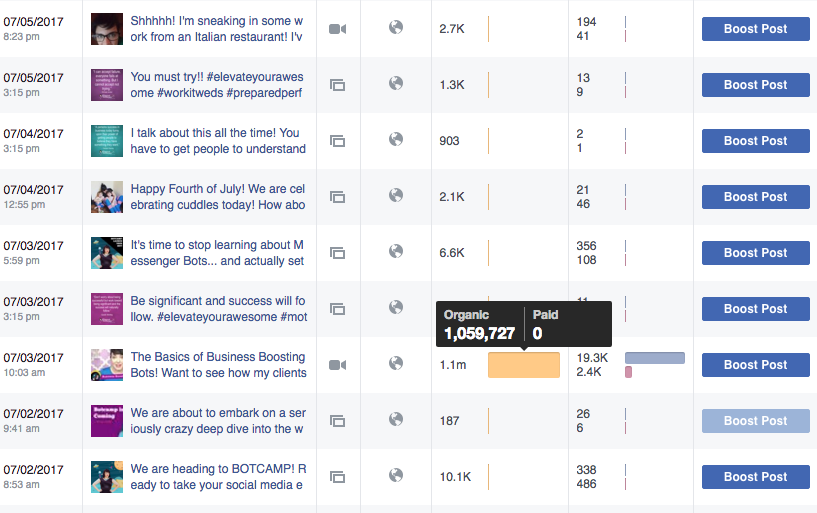Click video icon for Italian restaurant post
The width and height of the screenshot is (817, 513).
338,29
